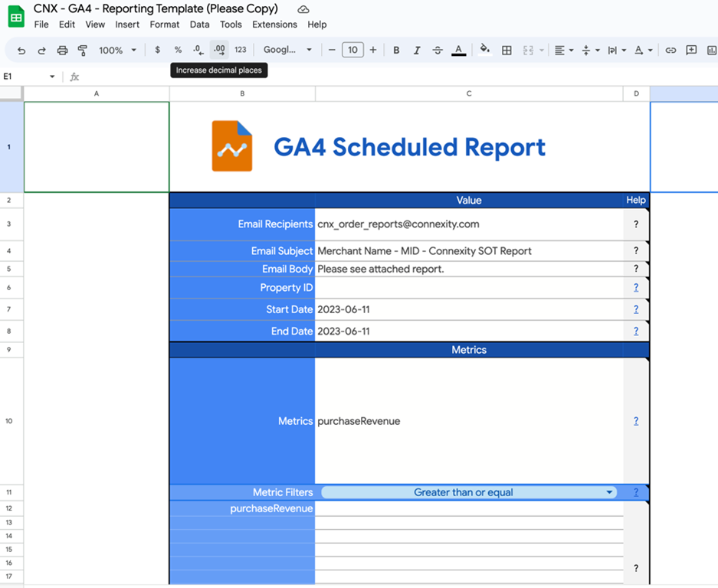Open the Extensions menu

click(274, 24)
